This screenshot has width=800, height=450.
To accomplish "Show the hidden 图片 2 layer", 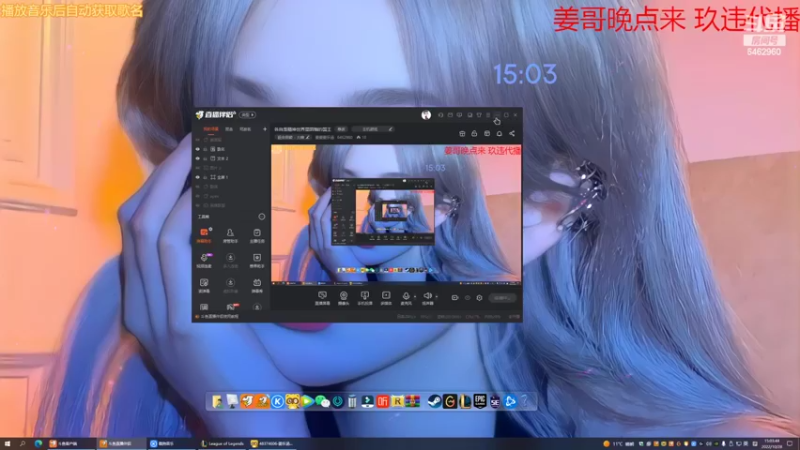I will coord(197,168).
